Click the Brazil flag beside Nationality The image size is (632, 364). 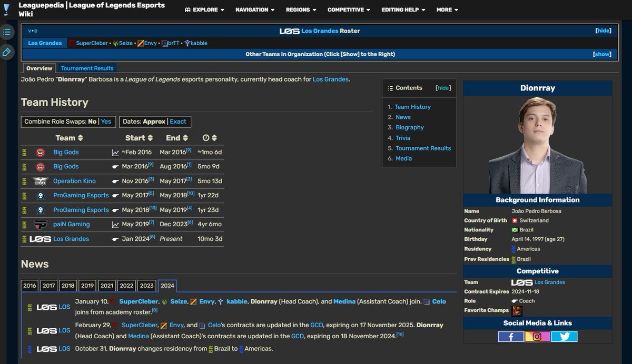coord(515,230)
